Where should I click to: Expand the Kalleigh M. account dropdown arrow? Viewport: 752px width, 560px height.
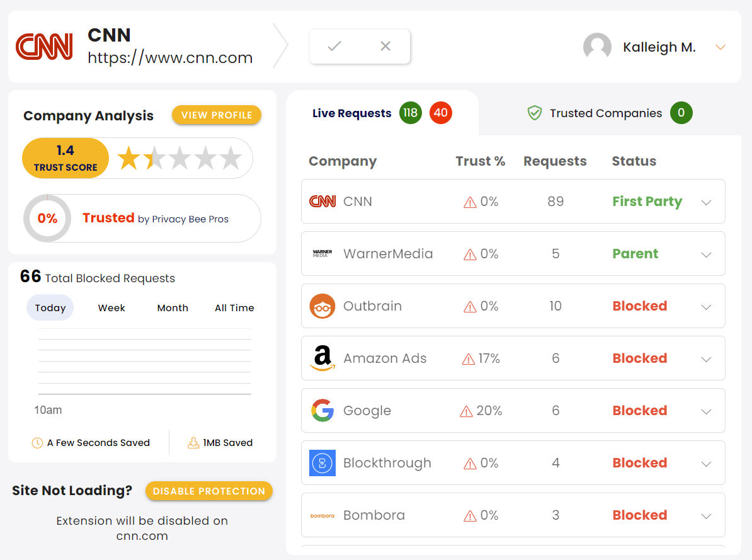(x=721, y=47)
